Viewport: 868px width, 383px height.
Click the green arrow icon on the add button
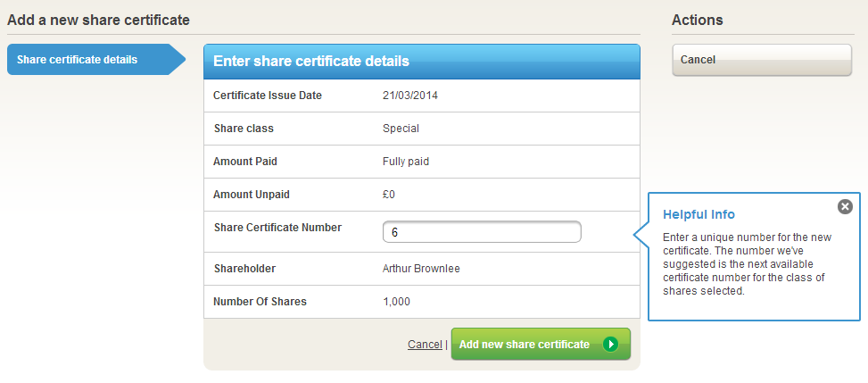click(x=610, y=345)
